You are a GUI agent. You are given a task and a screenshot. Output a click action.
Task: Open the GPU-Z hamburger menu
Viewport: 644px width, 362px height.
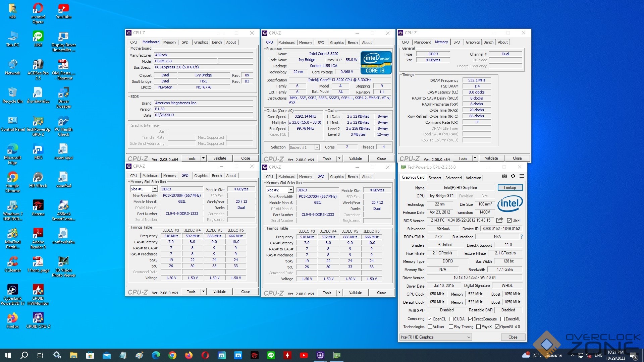(x=522, y=176)
